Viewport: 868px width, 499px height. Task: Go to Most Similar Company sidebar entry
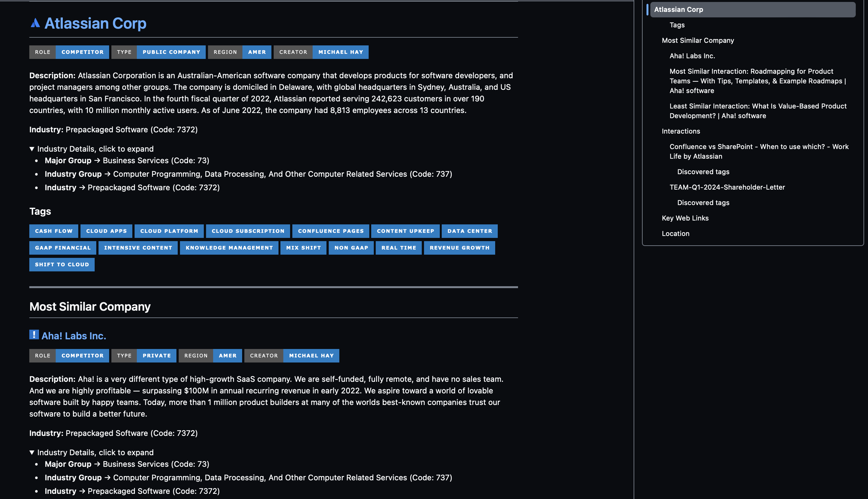[698, 41]
